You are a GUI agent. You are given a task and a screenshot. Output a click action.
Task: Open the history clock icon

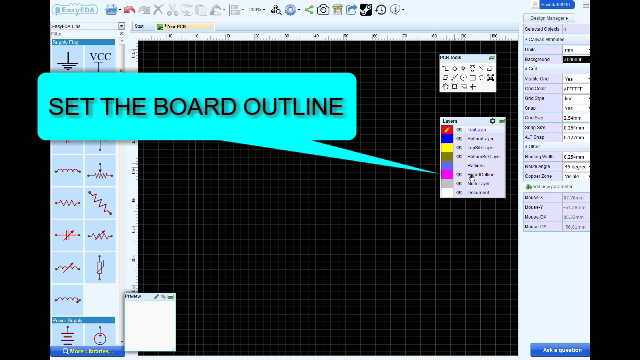pos(380,9)
